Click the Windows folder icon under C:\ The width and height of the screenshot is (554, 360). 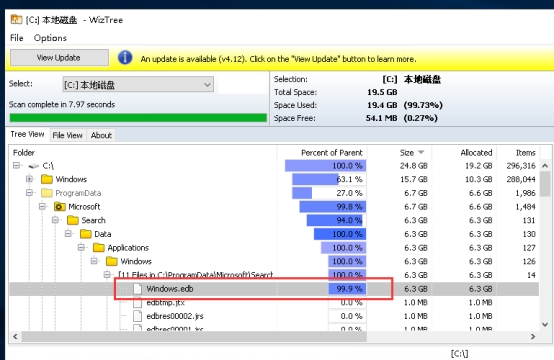(x=47, y=179)
